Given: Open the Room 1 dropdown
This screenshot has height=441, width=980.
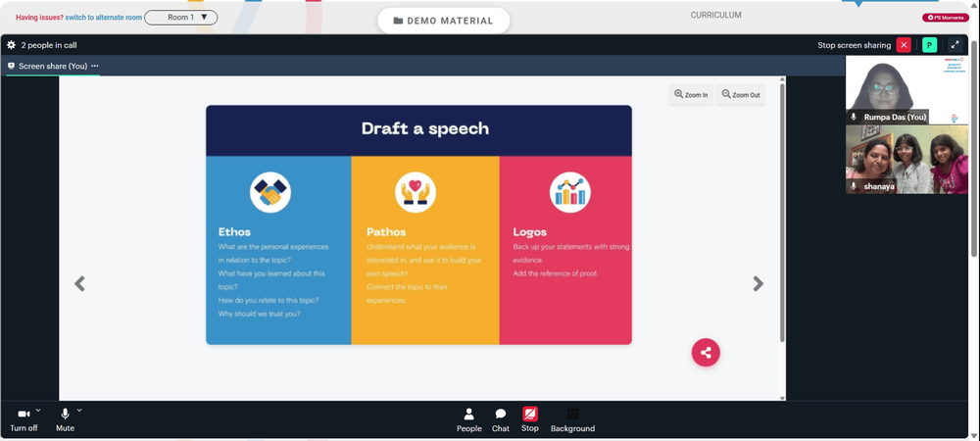Looking at the screenshot, I should 180,18.
